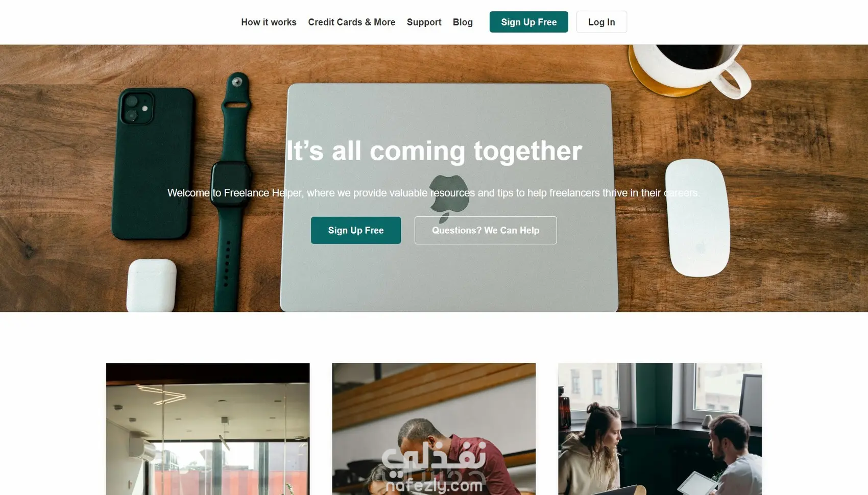
Task: Click the nafezly.com watermark logo
Action: [434, 467]
